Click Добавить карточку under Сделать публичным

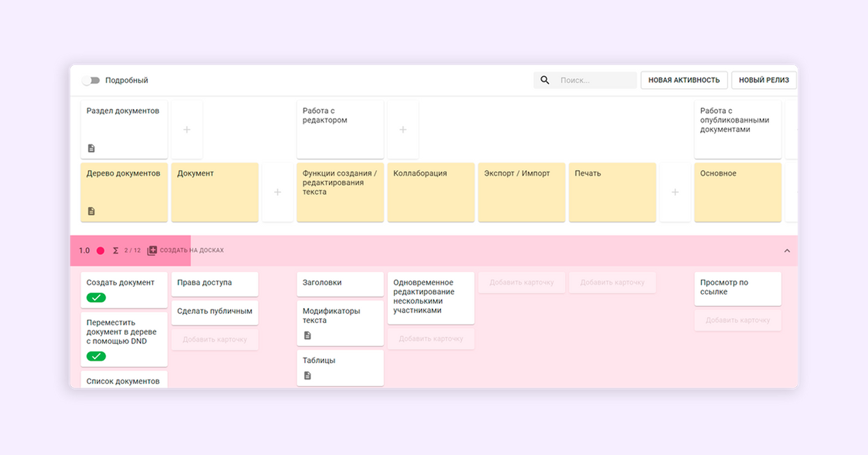215,339
